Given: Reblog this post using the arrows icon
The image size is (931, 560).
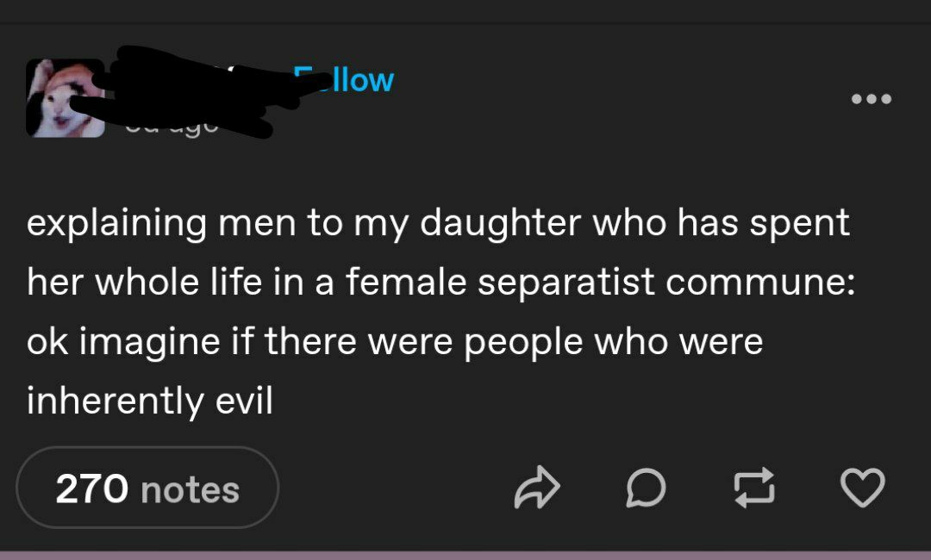Looking at the screenshot, I should [x=753, y=488].
